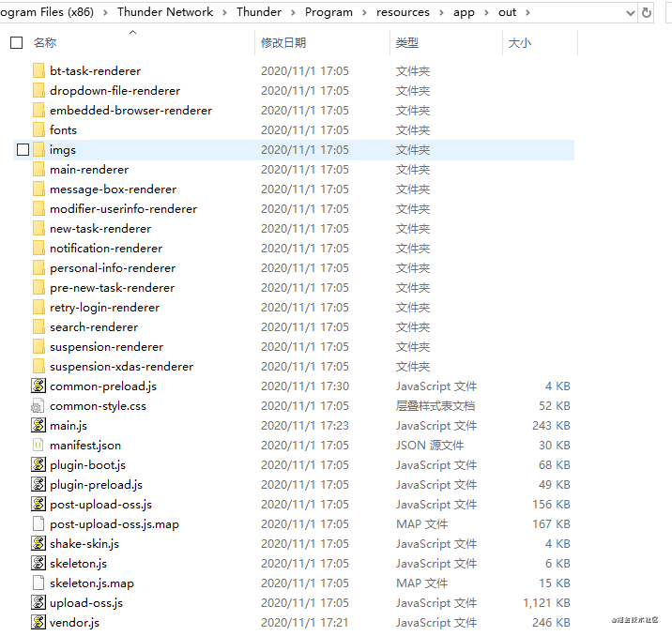The image size is (672, 636).
Task: Navigate to resources breadcrumb segment
Action: point(403,12)
